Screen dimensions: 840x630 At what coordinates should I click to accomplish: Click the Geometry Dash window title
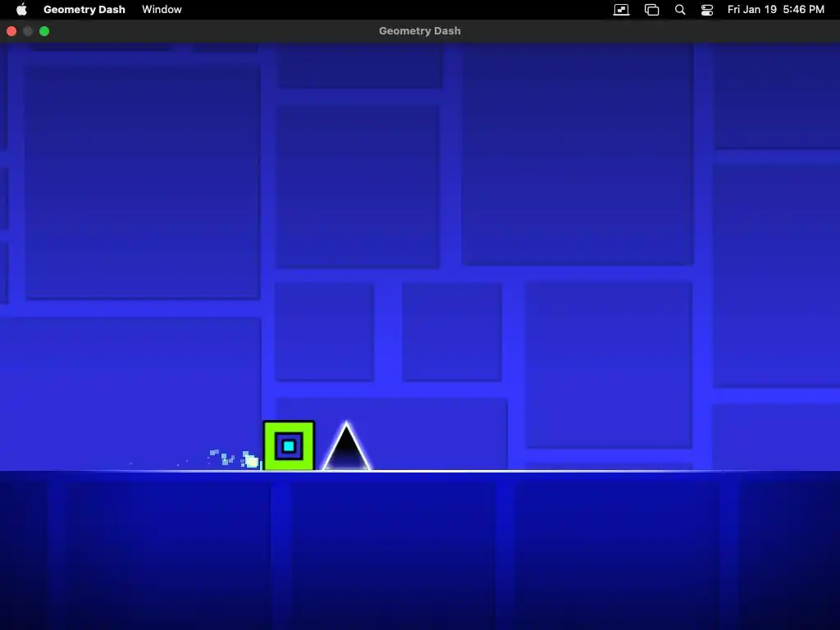click(419, 31)
